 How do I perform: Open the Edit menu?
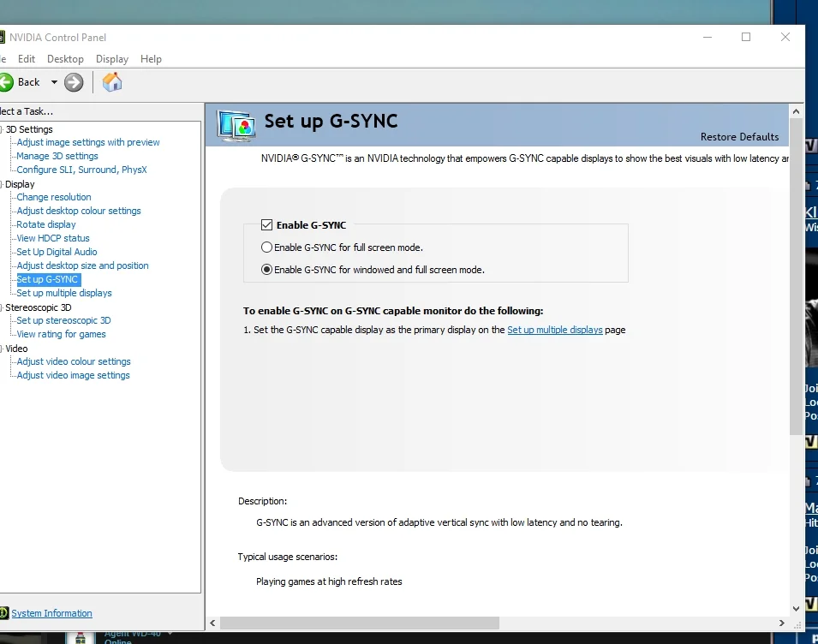click(26, 59)
